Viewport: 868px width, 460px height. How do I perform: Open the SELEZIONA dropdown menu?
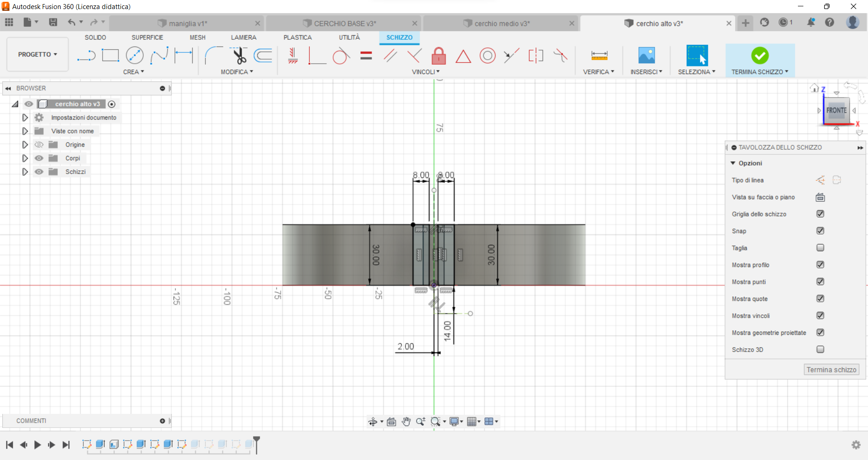[x=697, y=71]
